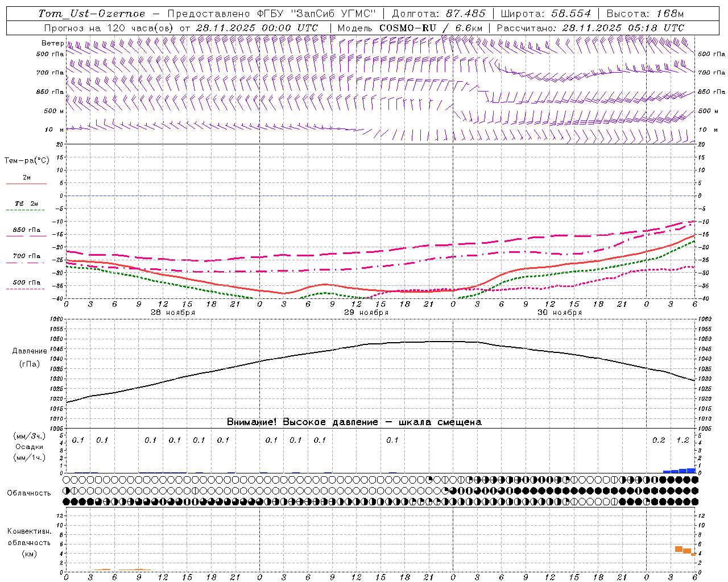728x582 pixels.
Task: Click the Тем-ра(°C) panel label
Action: pyautogui.click(x=27, y=161)
